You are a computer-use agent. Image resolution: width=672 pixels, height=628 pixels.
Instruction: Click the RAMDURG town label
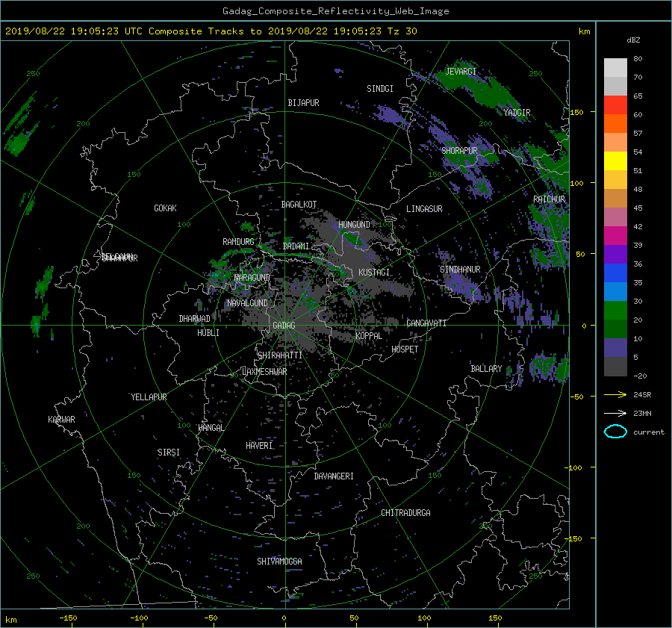point(238,242)
